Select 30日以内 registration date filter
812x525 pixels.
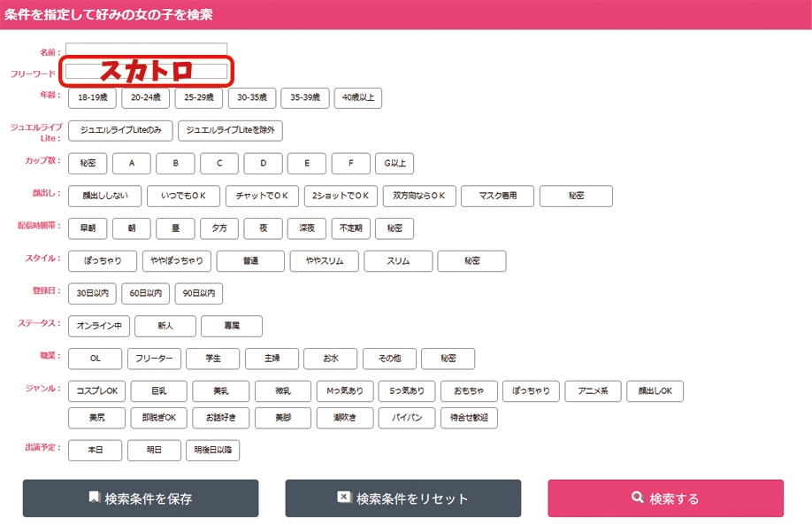pos(92,293)
